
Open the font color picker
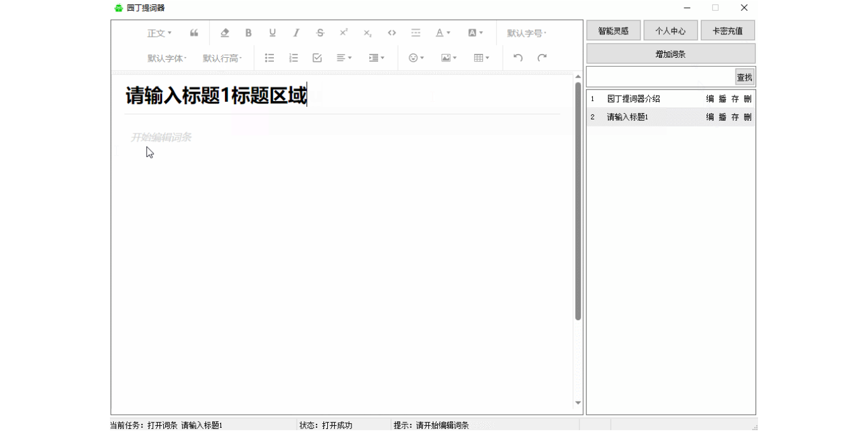(x=442, y=33)
